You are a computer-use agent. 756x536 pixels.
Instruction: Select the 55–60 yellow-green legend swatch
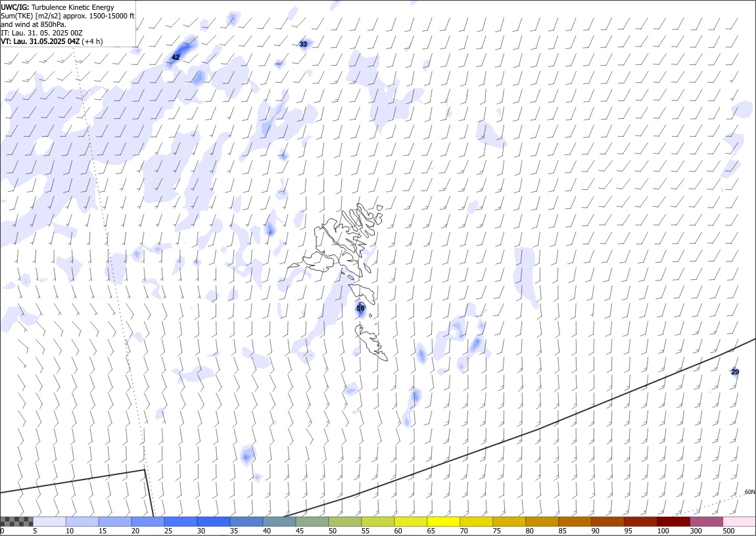[377, 522]
